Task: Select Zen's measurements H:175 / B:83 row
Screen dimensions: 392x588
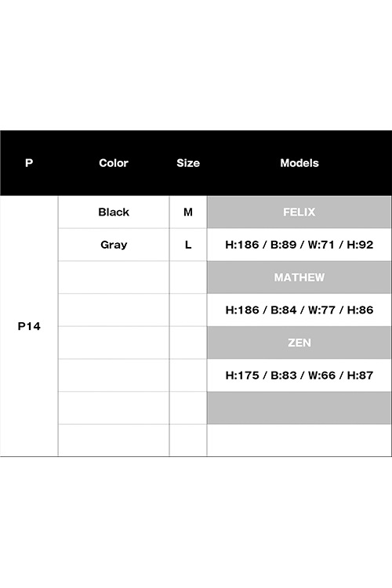Action: [x=299, y=375]
